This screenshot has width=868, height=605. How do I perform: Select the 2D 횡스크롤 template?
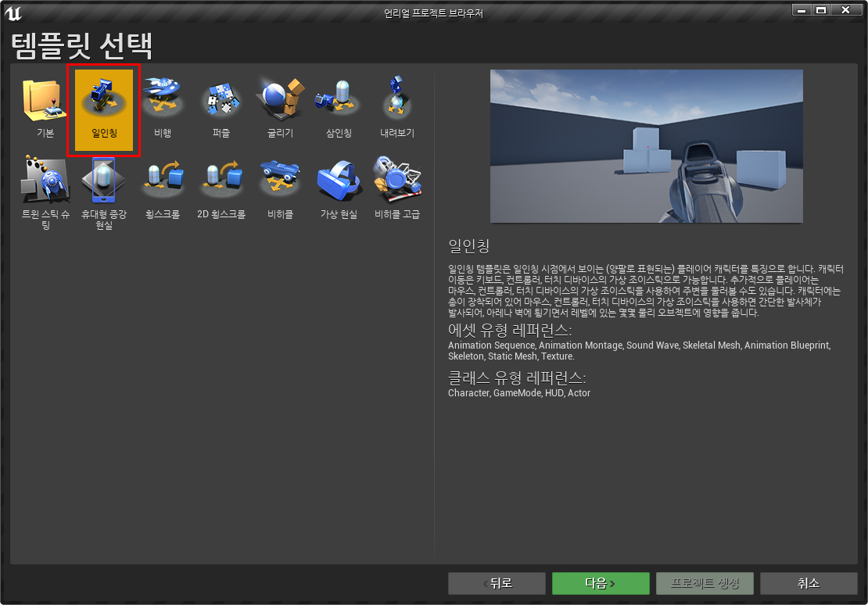point(221,189)
